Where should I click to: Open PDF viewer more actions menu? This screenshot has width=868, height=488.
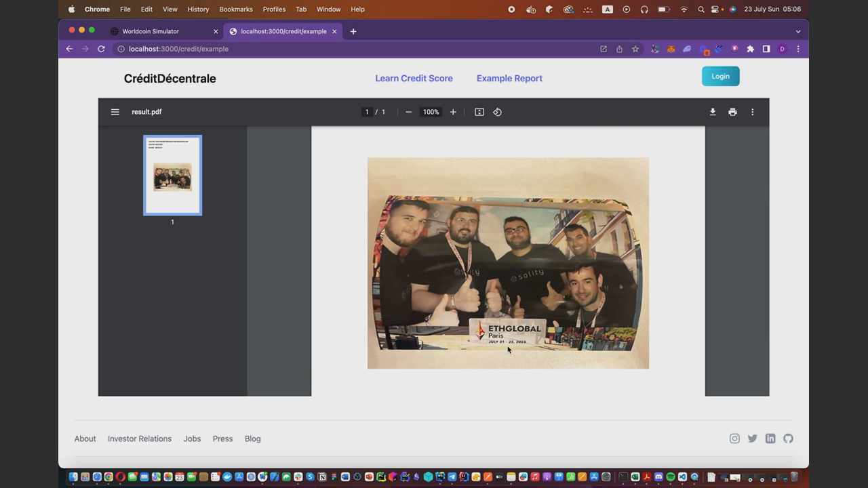point(752,112)
